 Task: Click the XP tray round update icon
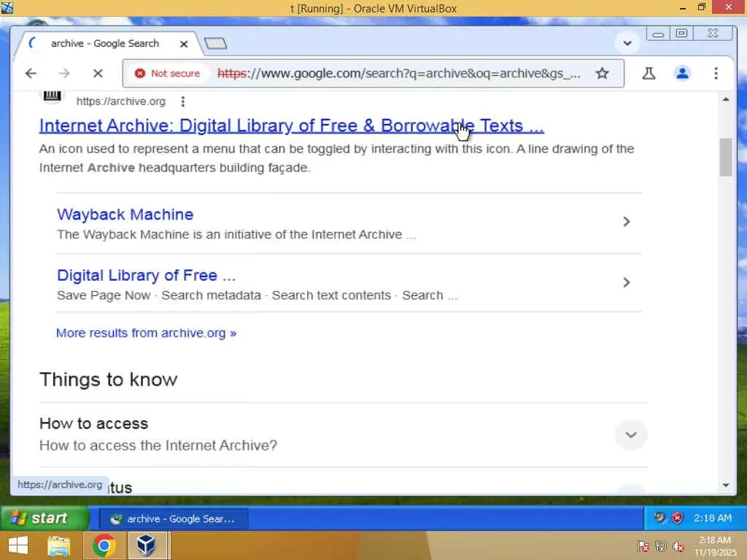coord(659,518)
